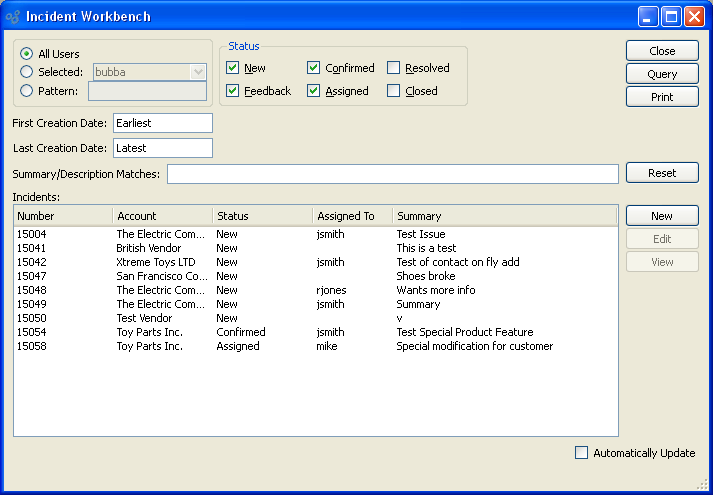The height and width of the screenshot is (495, 713).
Task: Enable the Closed status checkbox
Action: coord(394,91)
